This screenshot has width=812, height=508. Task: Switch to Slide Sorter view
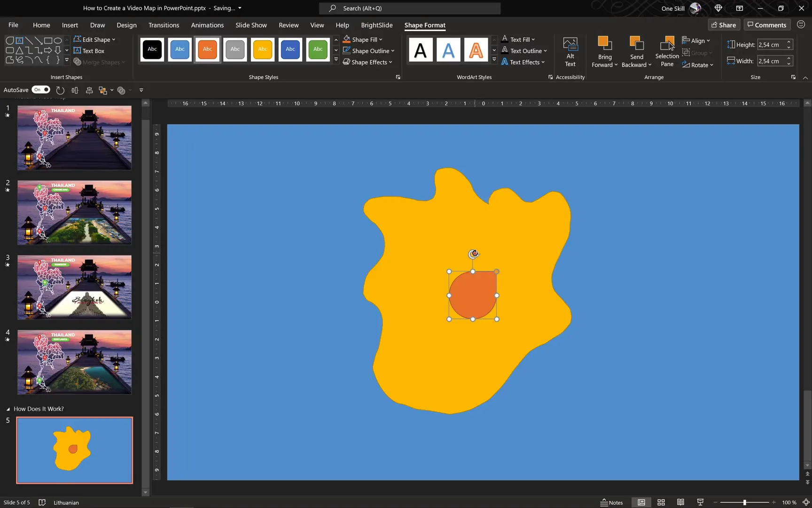661,502
